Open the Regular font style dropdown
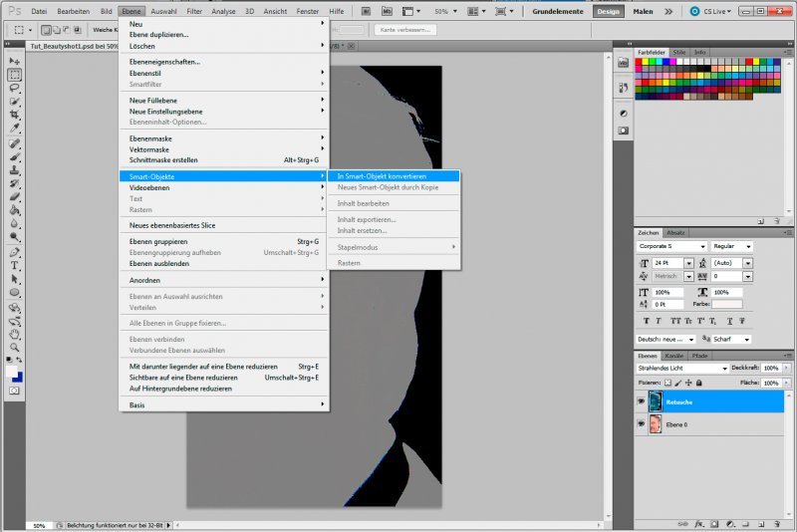This screenshot has width=797, height=532. (748, 246)
